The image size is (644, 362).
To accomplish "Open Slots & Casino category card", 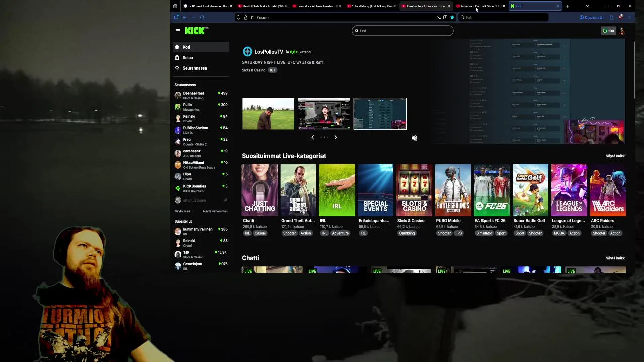I will [414, 190].
